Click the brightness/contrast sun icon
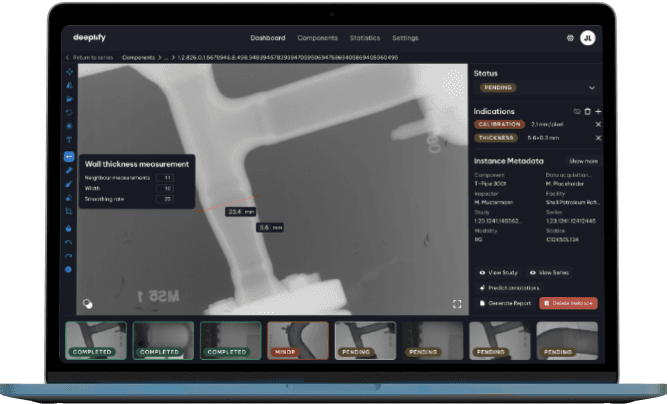This screenshot has height=404, width=668. click(x=69, y=126)
